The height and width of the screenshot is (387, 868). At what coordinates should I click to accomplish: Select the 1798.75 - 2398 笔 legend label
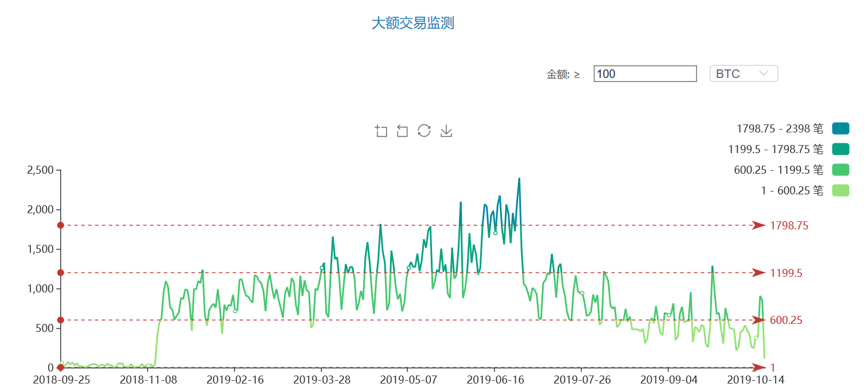pyautogui.click(x=780, y=128)
